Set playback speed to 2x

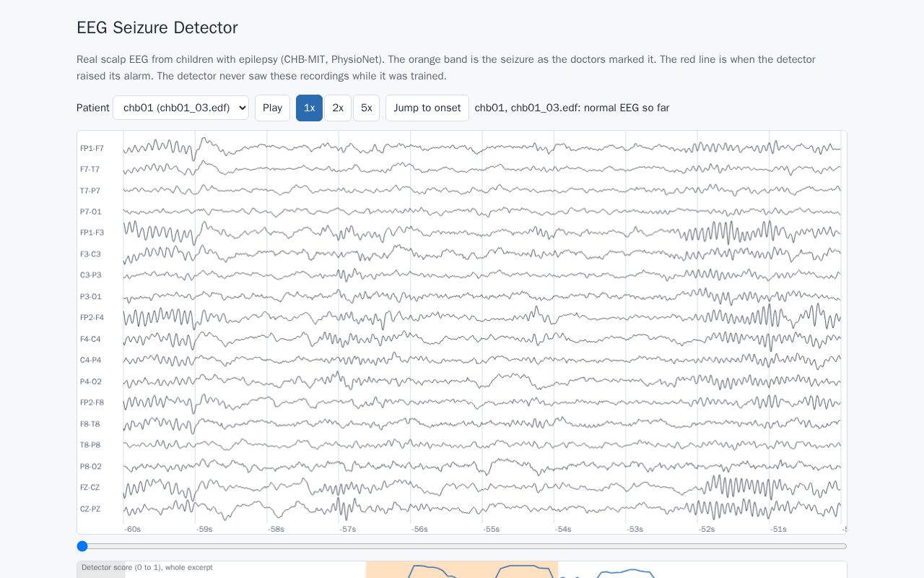click(338, 108)
